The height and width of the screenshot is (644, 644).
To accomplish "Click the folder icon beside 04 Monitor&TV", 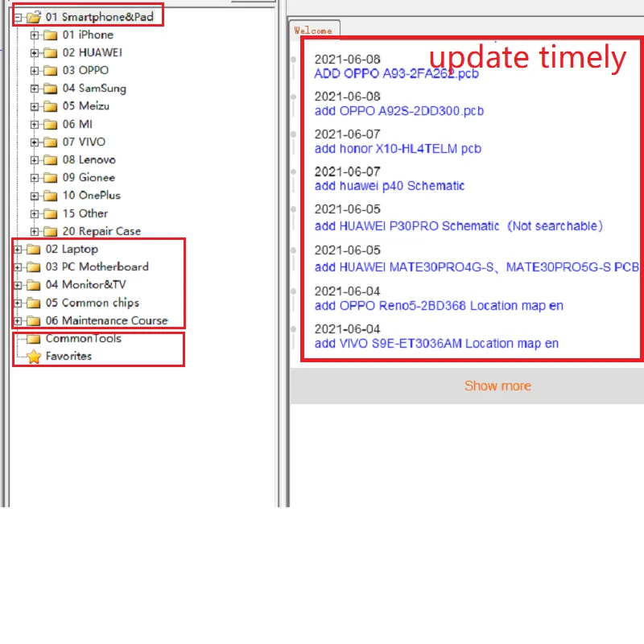I will click(33, 285).
